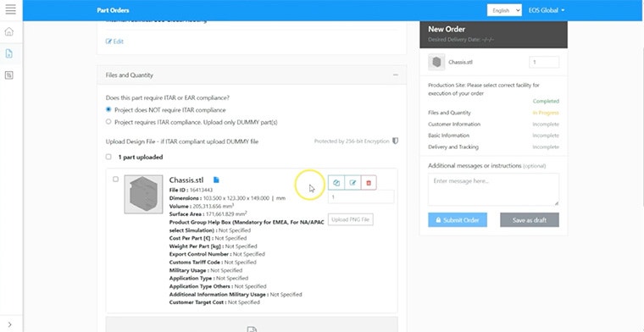Duplicate the Chassis.stl part with copy icon

point(336,183)
